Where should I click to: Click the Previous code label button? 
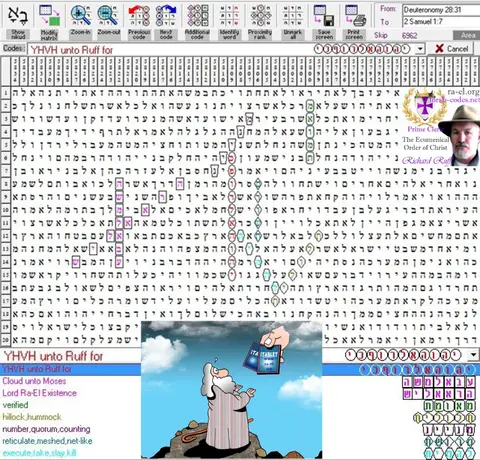pyautogui.click(x=139, y=34)
